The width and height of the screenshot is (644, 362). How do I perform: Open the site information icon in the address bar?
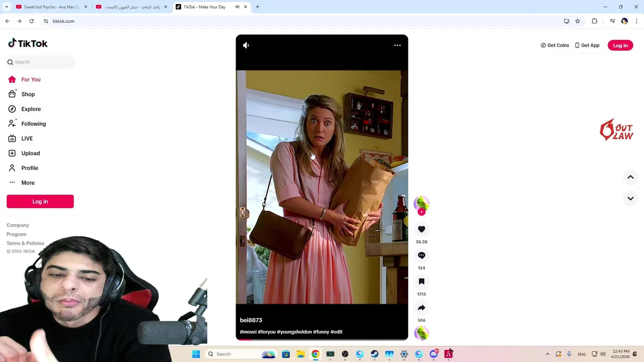[x=46, y=21]
